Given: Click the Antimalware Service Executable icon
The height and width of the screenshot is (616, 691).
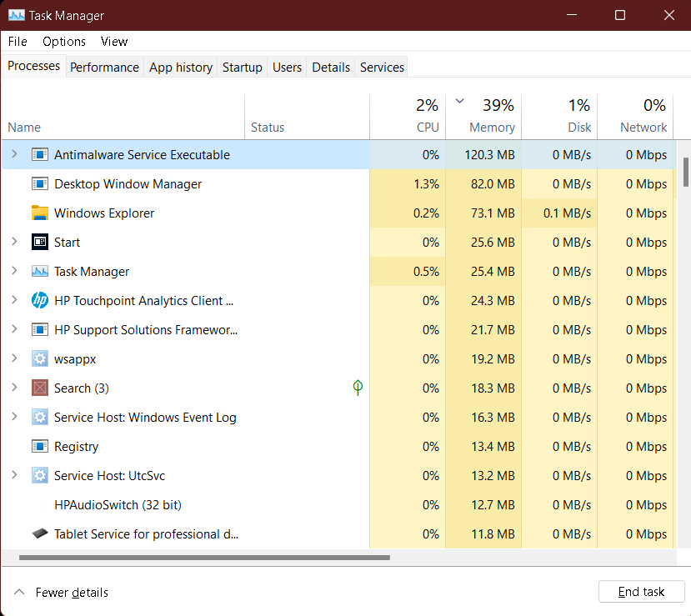Looking at the screenshot, I should [40, 155].
